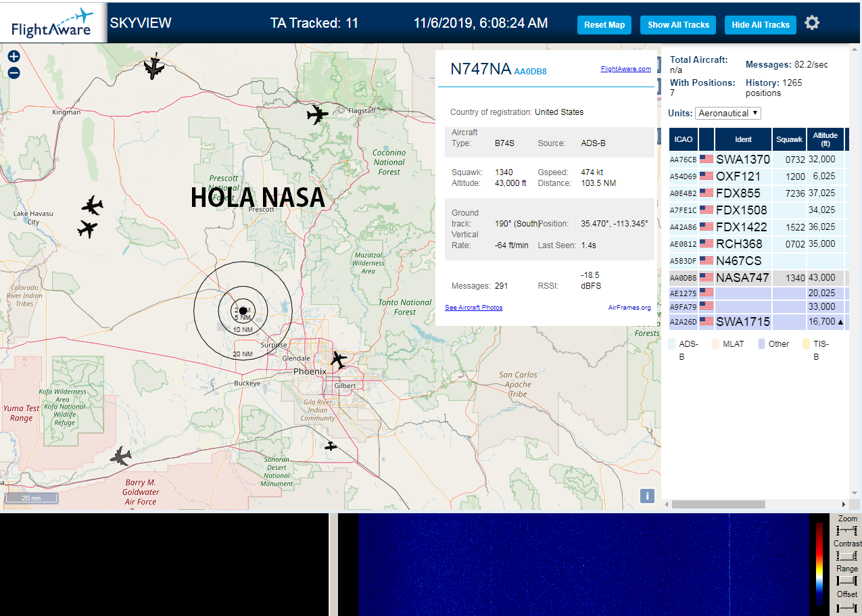Click the US flag in the OXF121 row

coord(707,176)
